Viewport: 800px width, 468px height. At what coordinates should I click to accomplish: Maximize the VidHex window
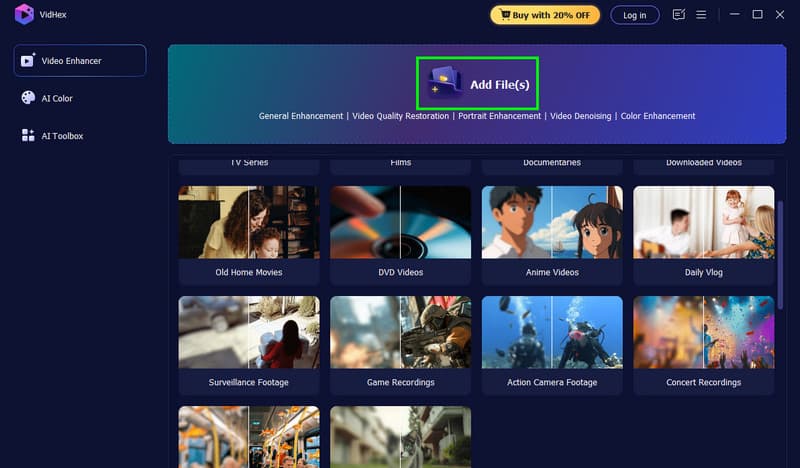[757, 14]
